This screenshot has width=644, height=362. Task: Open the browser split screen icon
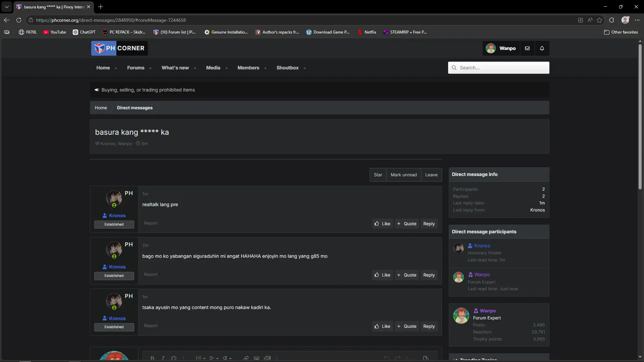[x=581, y=20]
